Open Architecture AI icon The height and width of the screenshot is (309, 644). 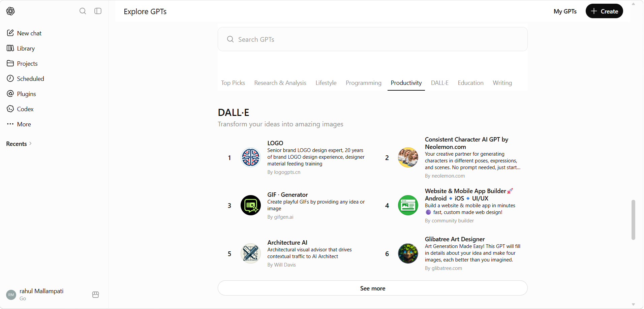coord(251,253)
